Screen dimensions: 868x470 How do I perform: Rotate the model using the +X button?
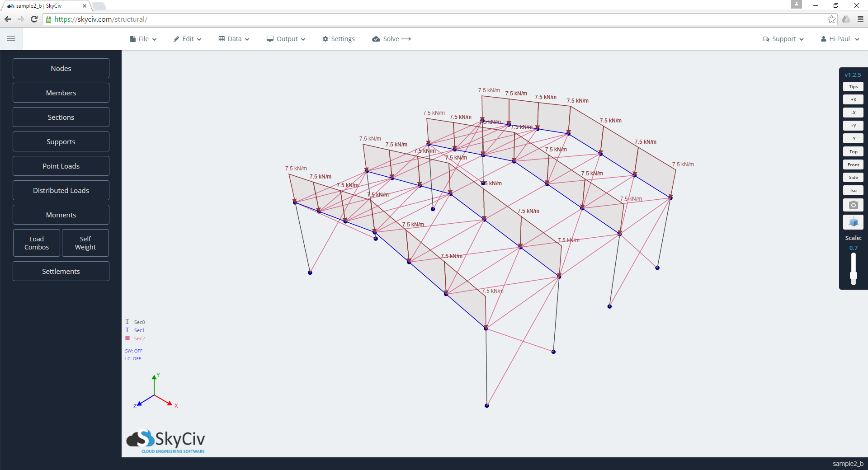(853, 99)
